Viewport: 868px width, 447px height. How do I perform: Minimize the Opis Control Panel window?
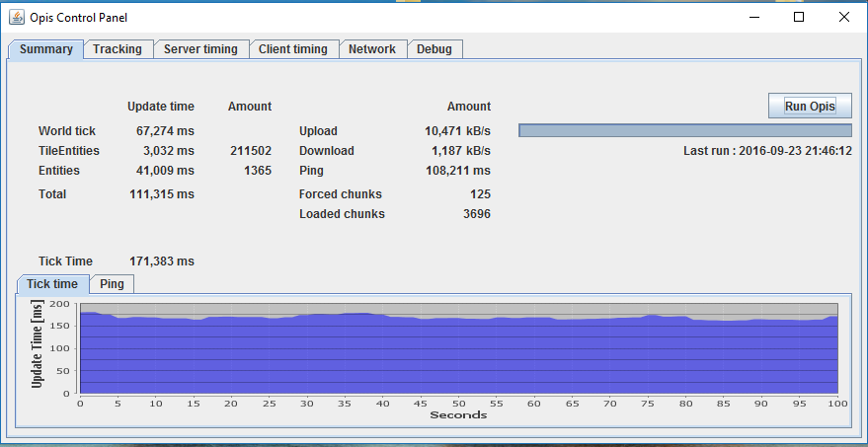pyautogui.click(x=754, y=17)
